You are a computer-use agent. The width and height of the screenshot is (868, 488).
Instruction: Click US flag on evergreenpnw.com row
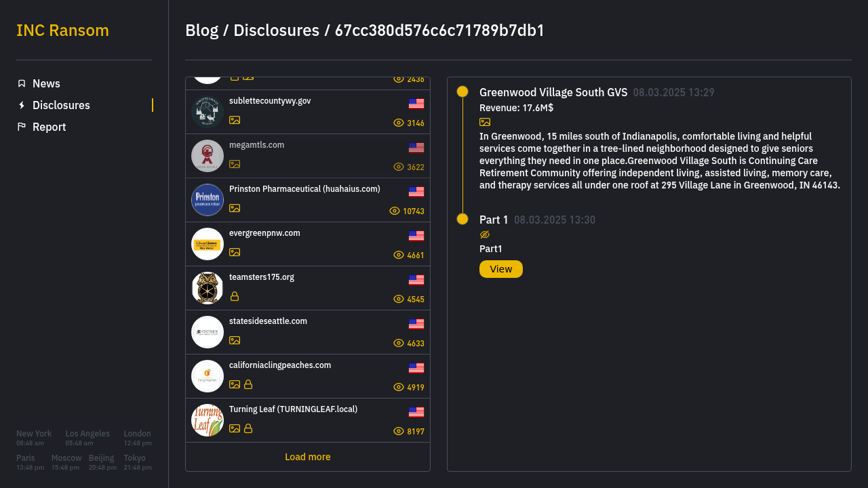click(x=416, y=236)
